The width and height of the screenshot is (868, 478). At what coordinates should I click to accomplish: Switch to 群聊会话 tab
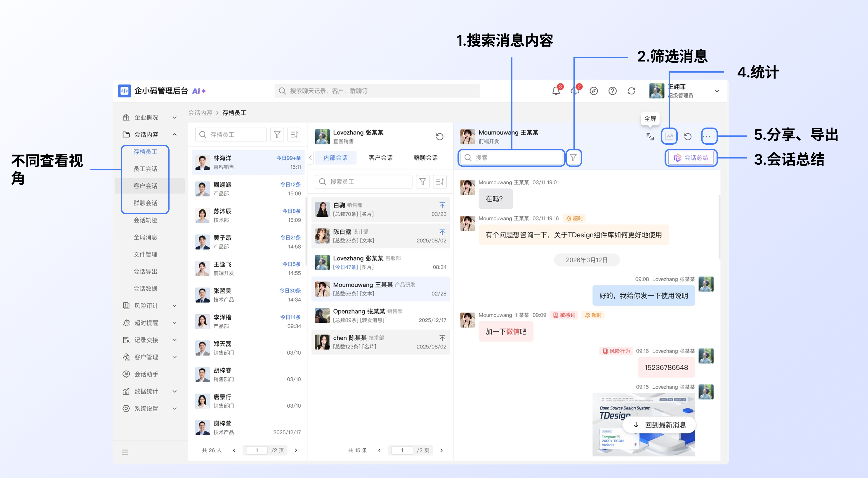[x=426, y=158]
